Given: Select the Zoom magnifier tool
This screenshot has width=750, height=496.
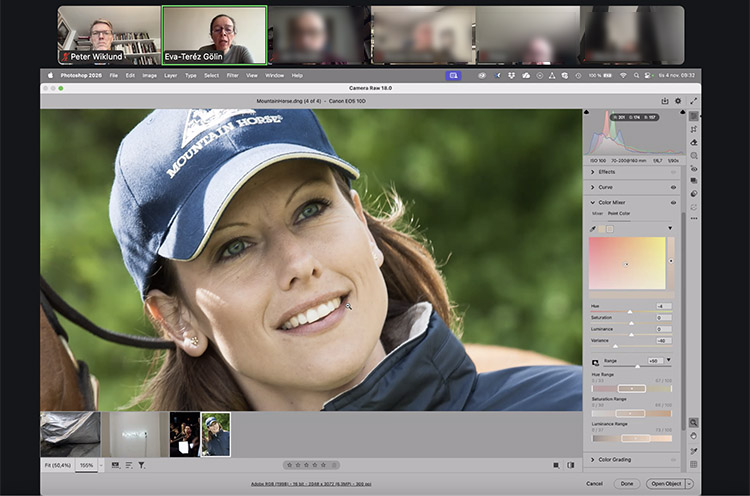Looking at the screenshot, I should 694,423.
